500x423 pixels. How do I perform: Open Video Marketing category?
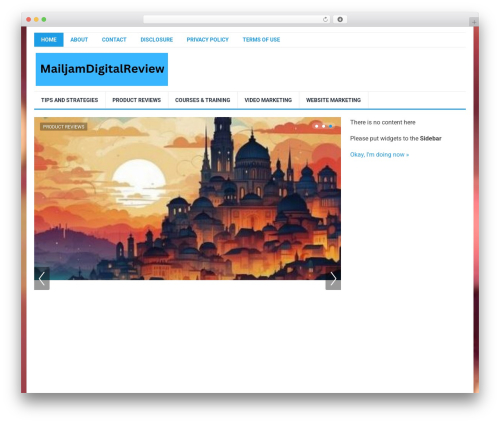(x=268, y=100)
